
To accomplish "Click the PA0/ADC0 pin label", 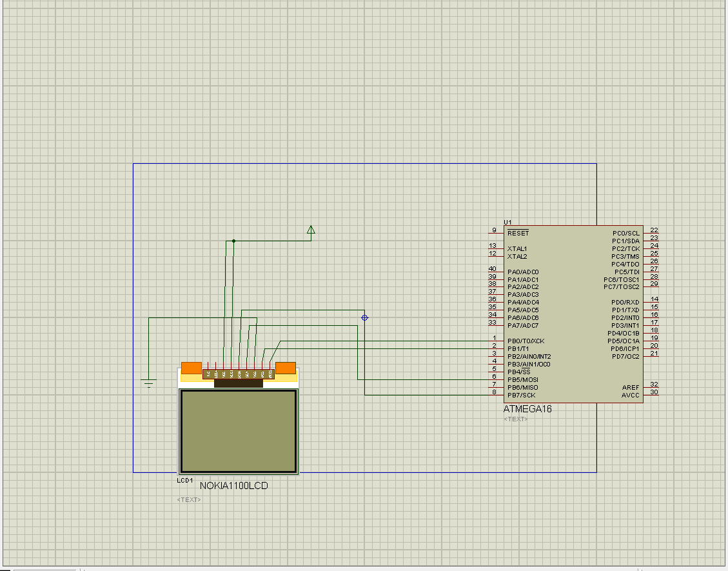I will (523, 272).
